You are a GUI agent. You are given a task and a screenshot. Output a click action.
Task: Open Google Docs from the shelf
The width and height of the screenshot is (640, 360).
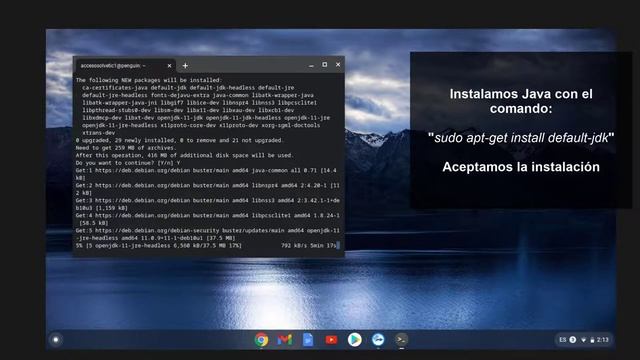(308, 340)
